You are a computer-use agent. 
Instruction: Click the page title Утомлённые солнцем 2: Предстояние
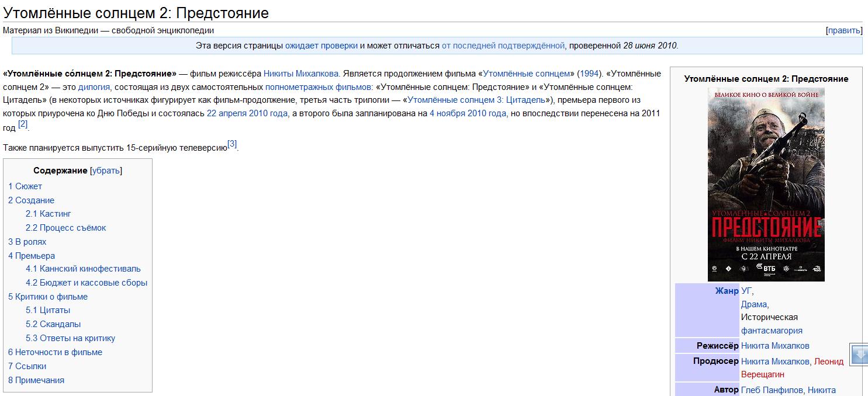click(x=136, y=13)
